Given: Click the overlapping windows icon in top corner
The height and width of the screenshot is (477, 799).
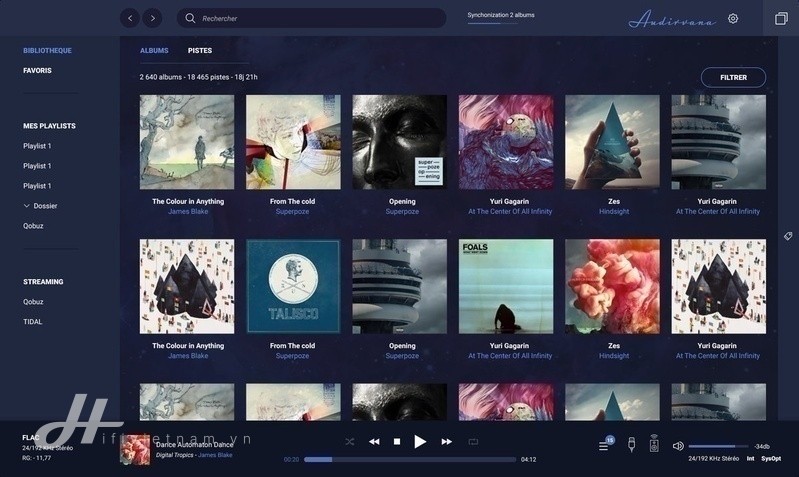Looking at the screenshot, I should tap(781, 18).
